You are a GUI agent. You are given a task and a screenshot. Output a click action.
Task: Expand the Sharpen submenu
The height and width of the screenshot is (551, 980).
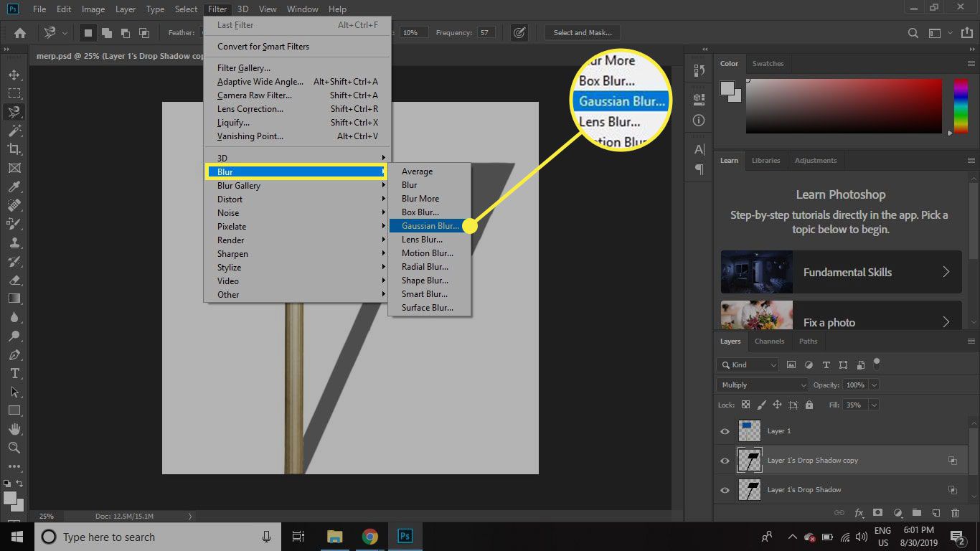point(297,254)
